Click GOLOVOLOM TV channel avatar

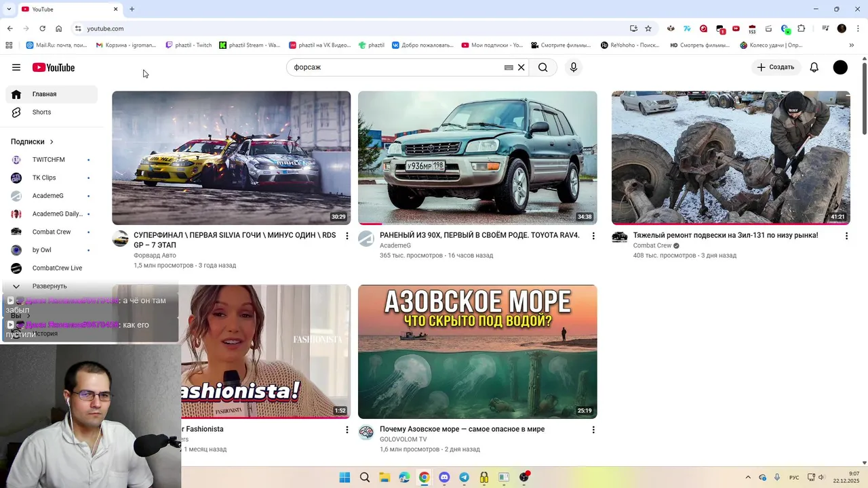366,432
